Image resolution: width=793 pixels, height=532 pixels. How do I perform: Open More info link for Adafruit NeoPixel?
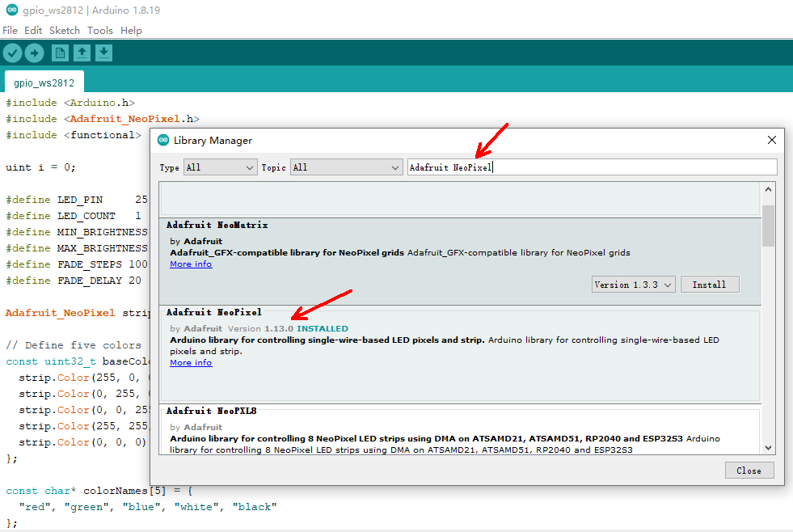pos(191,362)
